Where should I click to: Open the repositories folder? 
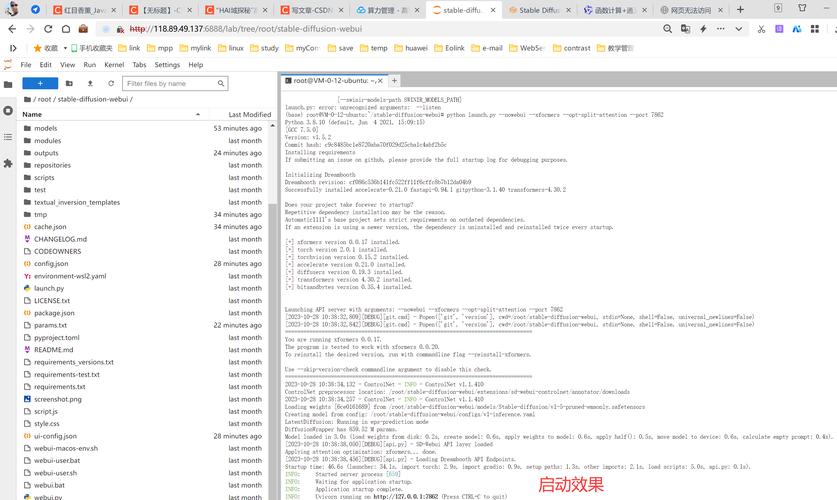point(52,165)
